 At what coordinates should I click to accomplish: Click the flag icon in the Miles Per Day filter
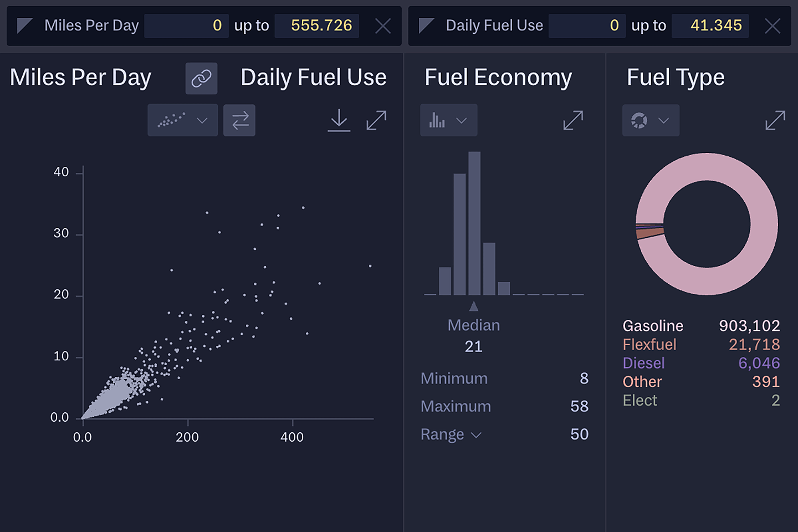pos(24,25)
